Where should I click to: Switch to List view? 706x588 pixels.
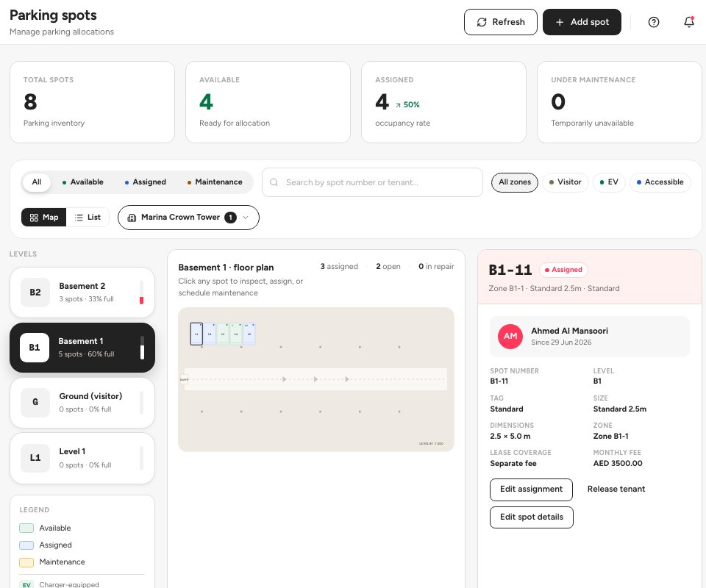(x=88, y=218)
